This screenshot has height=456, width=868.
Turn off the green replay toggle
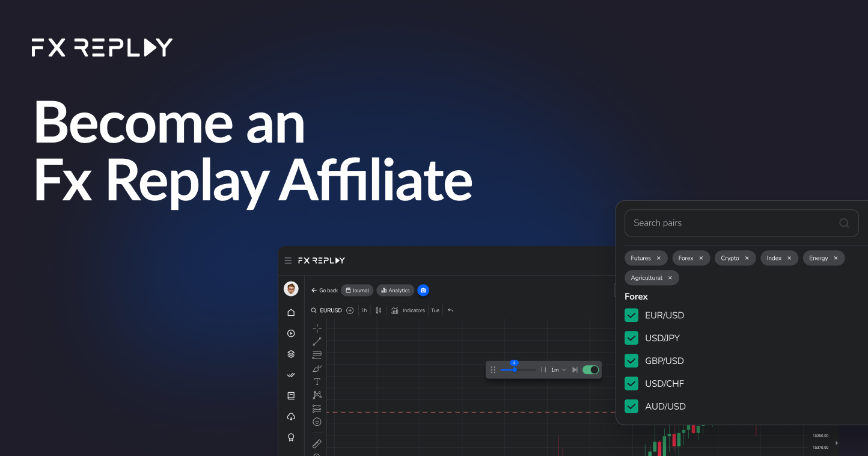click(x=591, y=369)
